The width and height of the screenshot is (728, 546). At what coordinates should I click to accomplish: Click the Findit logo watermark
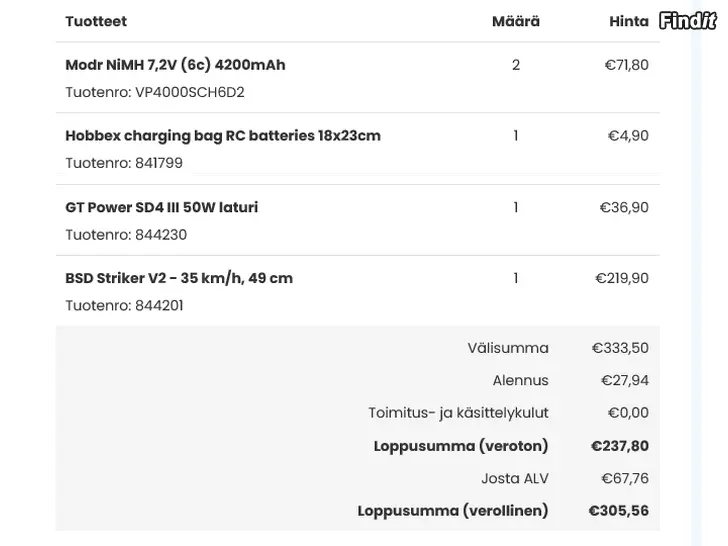[x=688, y=20]
